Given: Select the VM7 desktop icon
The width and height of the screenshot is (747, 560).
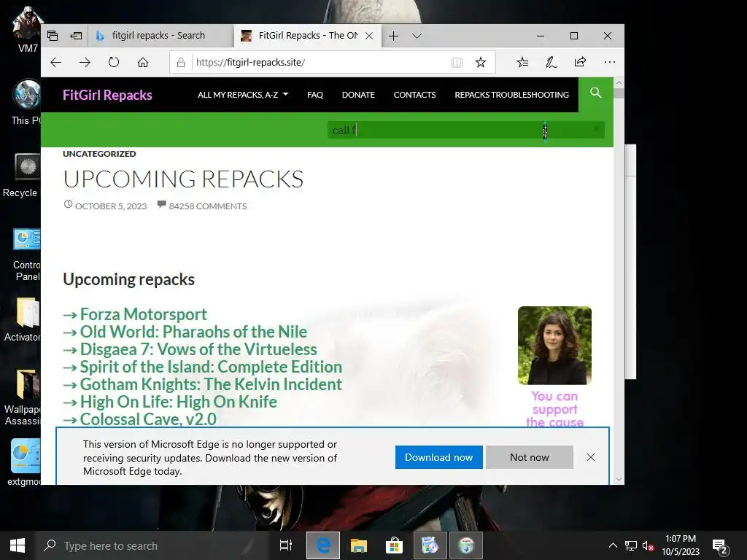Looking at the screenshot, I should [28, 29].
